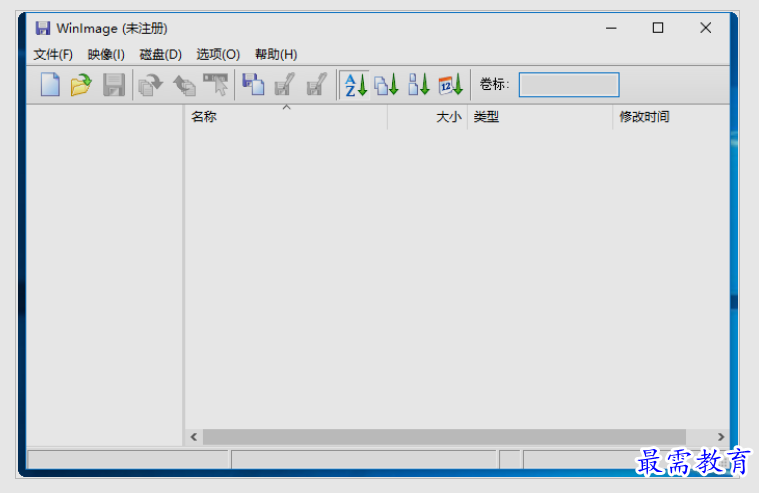Open an image file with the folder icon

tap(81, 85)
